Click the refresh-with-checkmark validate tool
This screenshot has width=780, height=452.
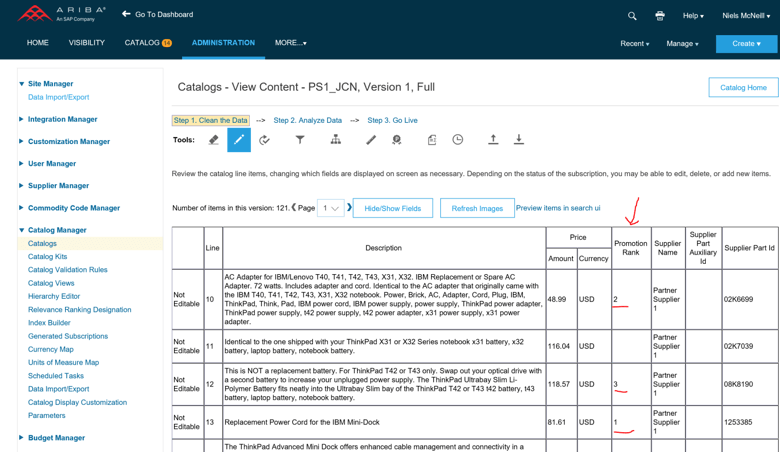pyautogui.click(x=265, y=140)
